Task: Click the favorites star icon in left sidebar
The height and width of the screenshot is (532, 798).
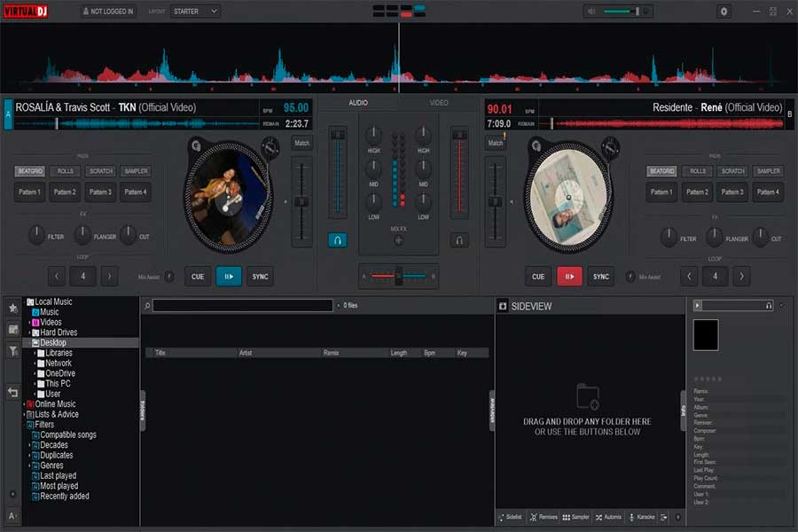Action: coord(12,308)
